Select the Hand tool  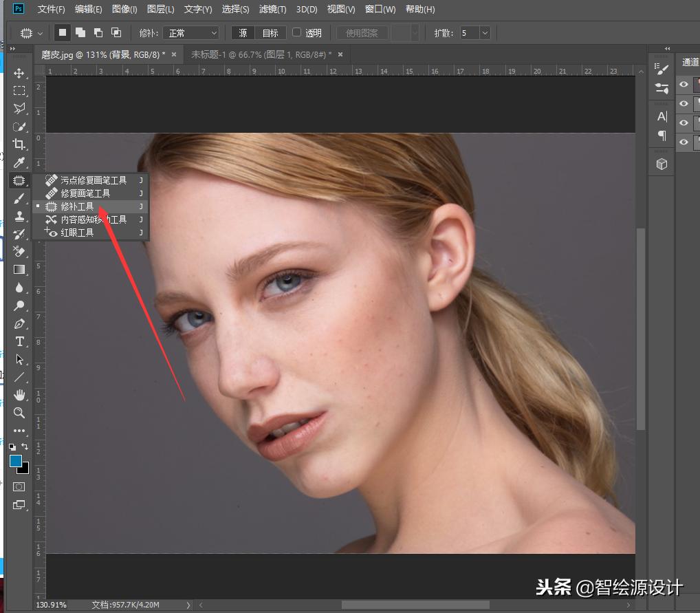tap(19, 395)
